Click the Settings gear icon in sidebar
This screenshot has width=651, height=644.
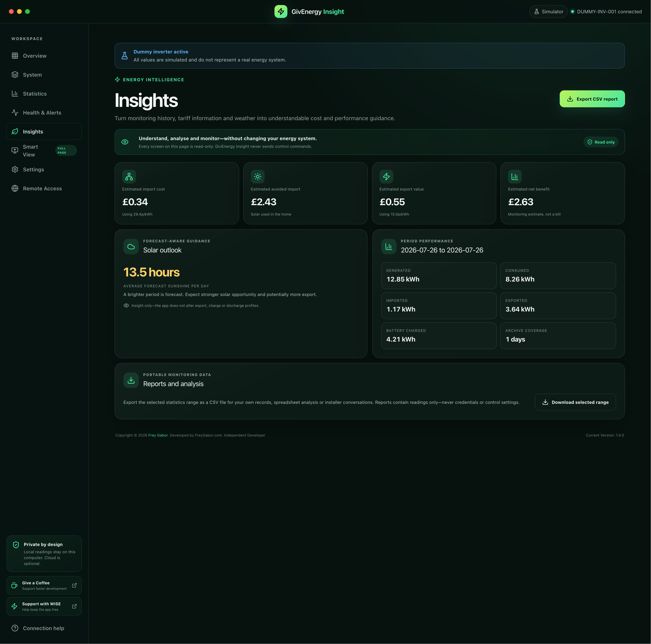pos(15,169)
